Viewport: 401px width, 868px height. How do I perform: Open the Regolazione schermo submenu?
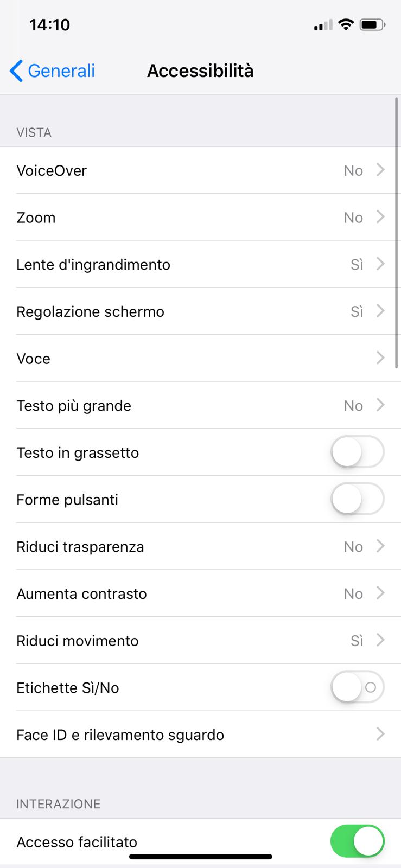(x=200, y=311)
